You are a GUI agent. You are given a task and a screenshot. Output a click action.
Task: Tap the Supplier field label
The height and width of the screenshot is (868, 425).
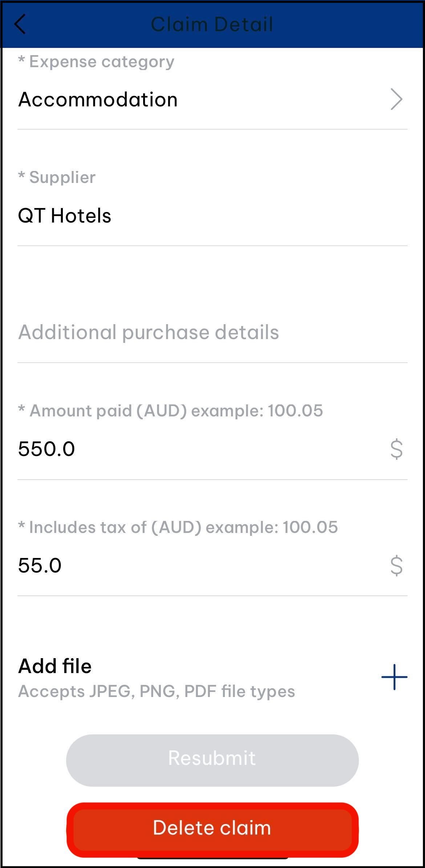(x=57, y=178)
